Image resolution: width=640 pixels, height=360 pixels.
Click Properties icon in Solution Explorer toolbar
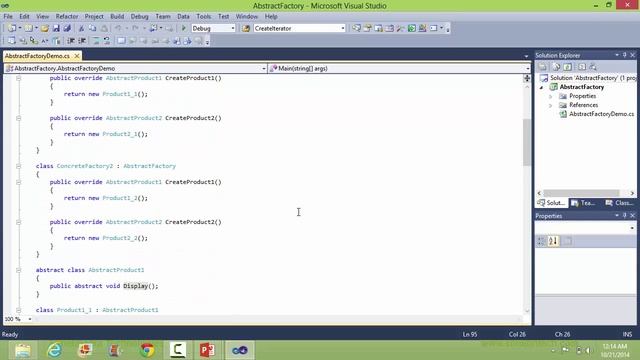(543, 67)
